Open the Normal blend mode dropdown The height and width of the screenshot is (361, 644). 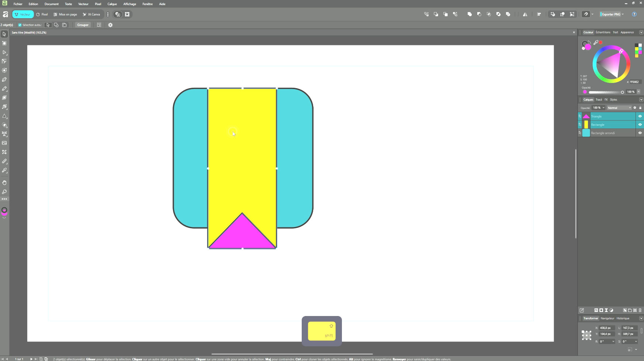[x=619, y=108]
